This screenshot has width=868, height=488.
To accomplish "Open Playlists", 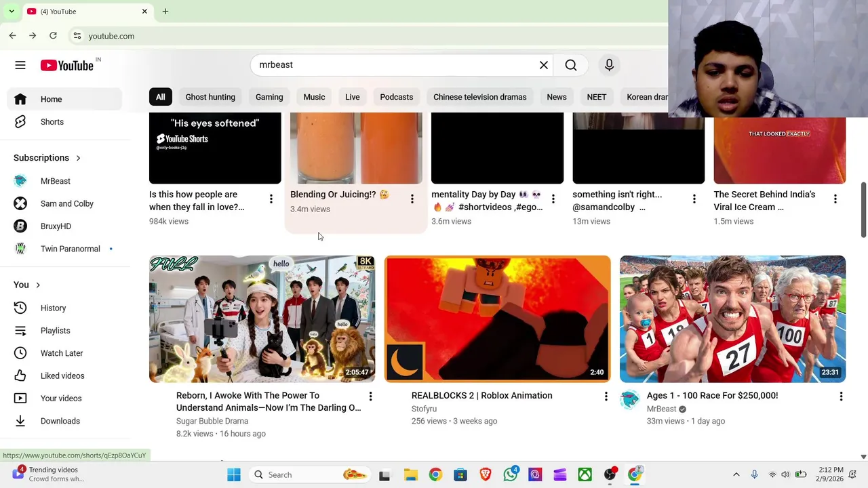I will [x=65, y=331].
